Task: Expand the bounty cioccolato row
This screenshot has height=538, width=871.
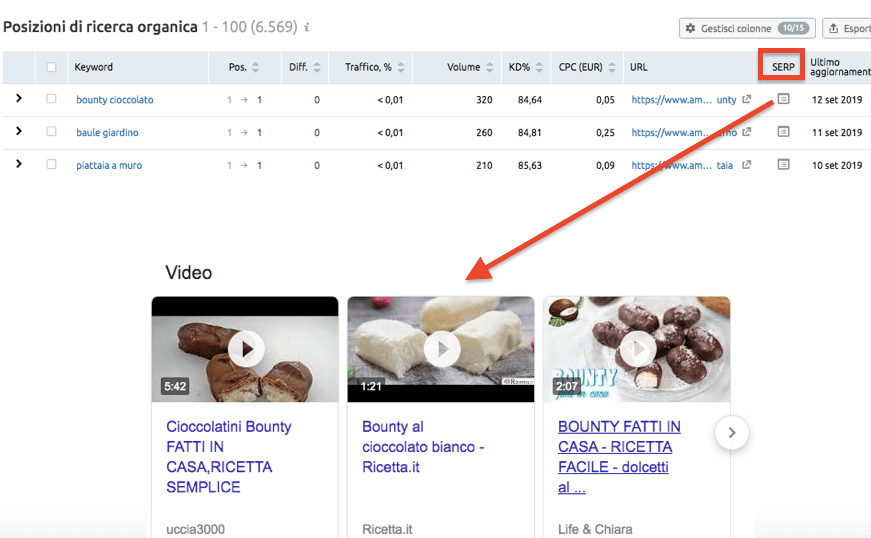Action: pyautogui.click(x=19, y=98)
